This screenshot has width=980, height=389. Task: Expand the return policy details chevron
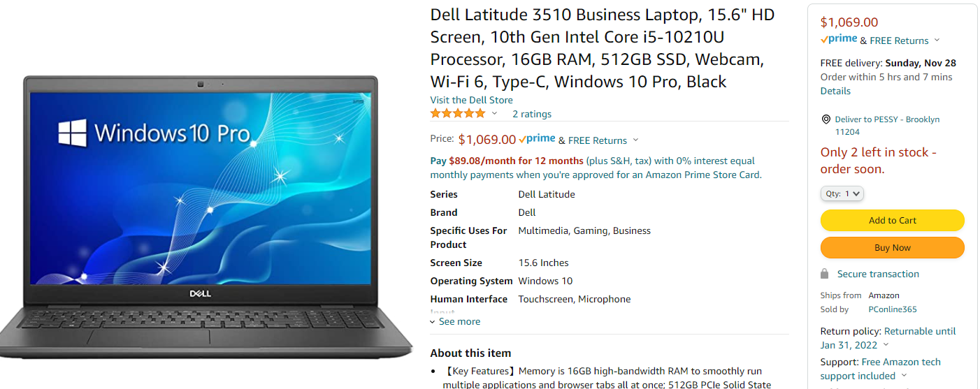[x=886, y=345]
